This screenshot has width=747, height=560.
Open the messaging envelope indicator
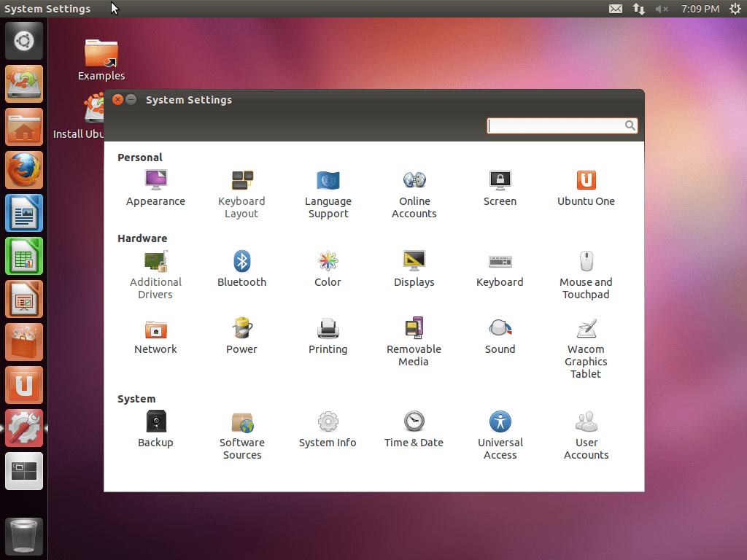pos(616,9)
